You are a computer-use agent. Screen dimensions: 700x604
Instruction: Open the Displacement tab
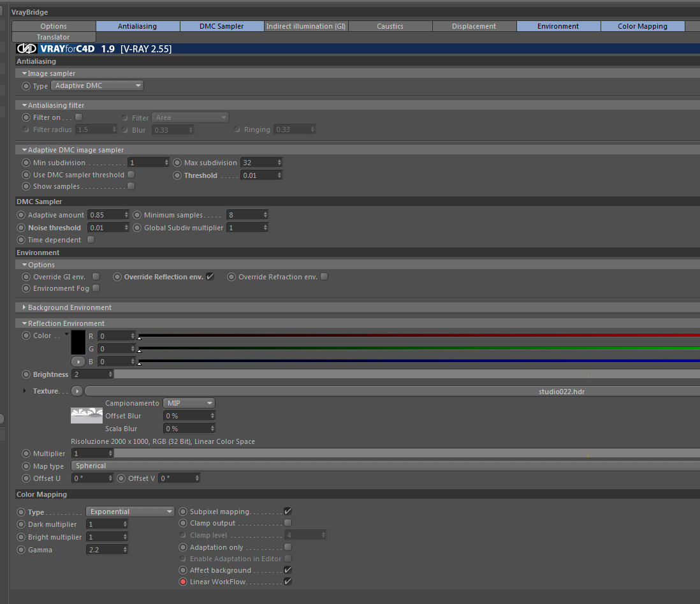(x=474, y=26)
